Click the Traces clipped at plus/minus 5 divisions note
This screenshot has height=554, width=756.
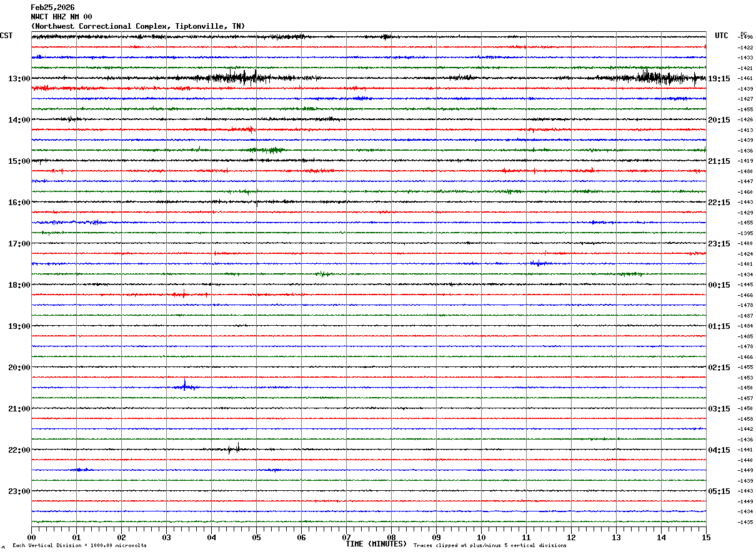pyautogui.click(x=490, y=546)
